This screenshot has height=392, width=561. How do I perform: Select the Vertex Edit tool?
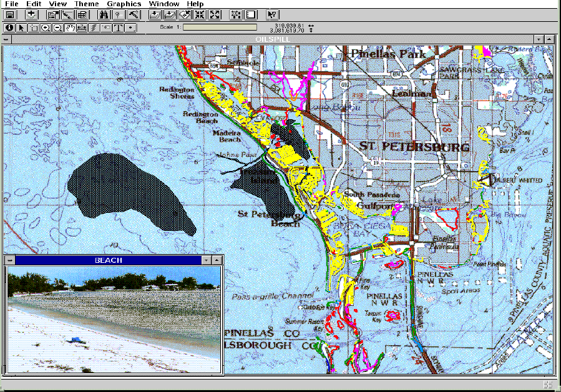34,27
